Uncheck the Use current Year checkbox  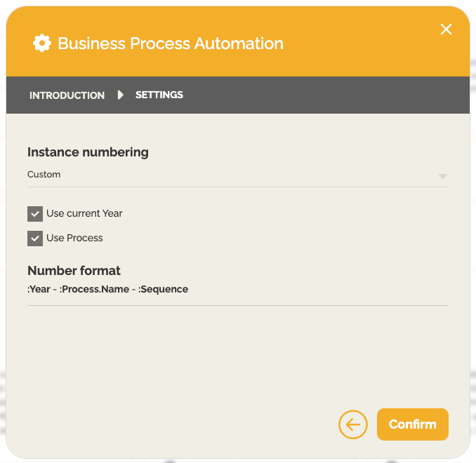coord(35,214)
